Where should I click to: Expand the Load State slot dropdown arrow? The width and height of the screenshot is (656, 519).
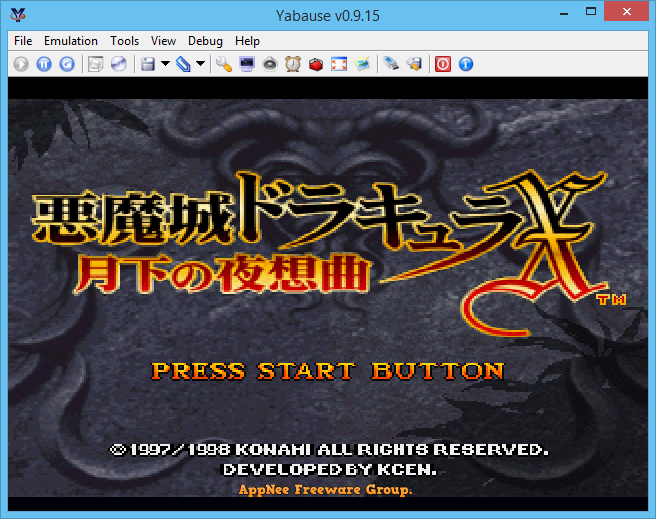coord(200,64)
